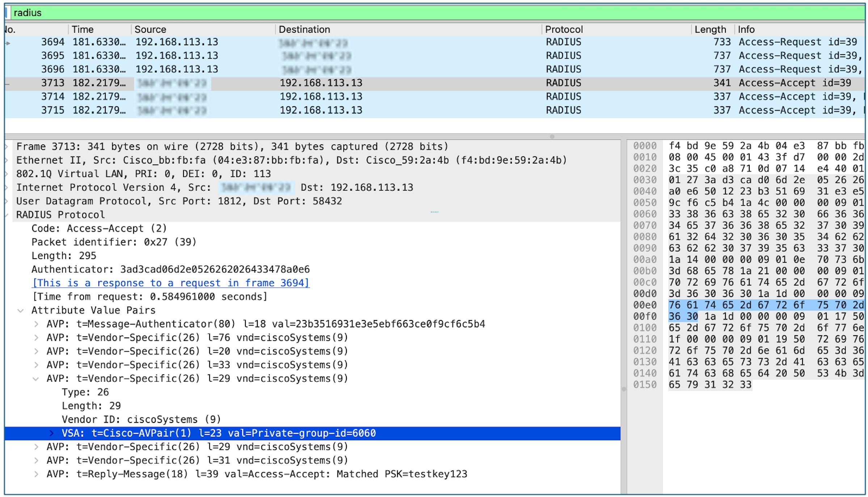Click the packet detail pane scrollbar
Screen dimensions: 868x497
(624, 389)
